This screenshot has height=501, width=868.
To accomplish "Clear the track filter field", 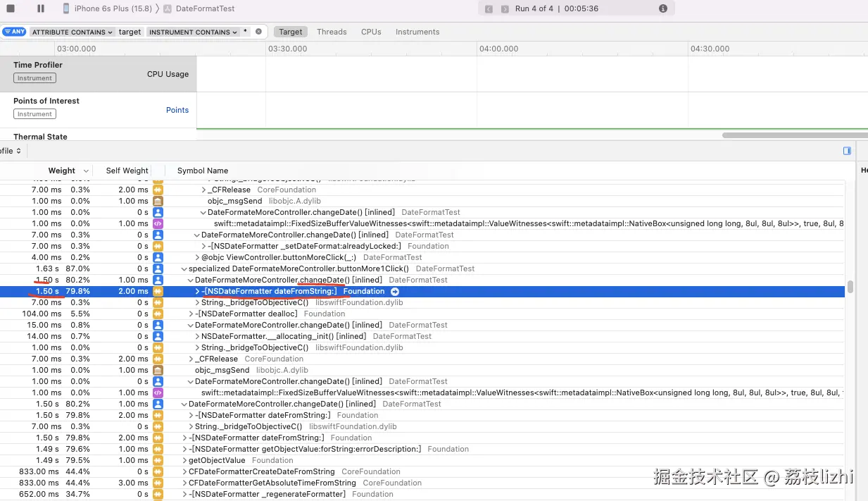I will point(258,32).
